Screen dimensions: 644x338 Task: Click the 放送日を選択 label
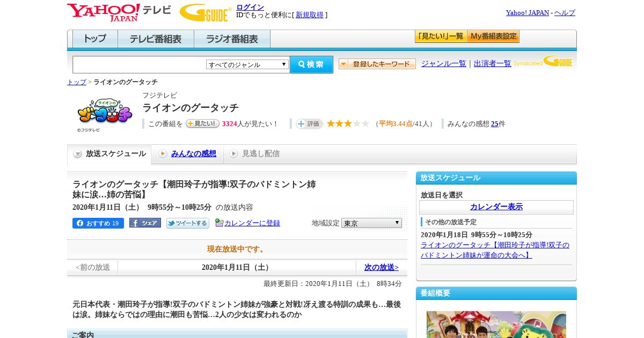tap(442, 195)
